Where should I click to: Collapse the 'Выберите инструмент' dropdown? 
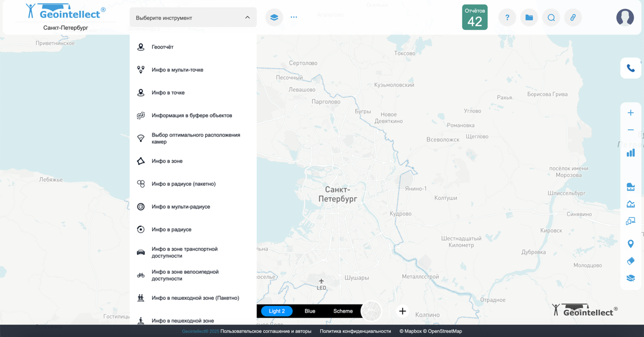click(247, 18)
